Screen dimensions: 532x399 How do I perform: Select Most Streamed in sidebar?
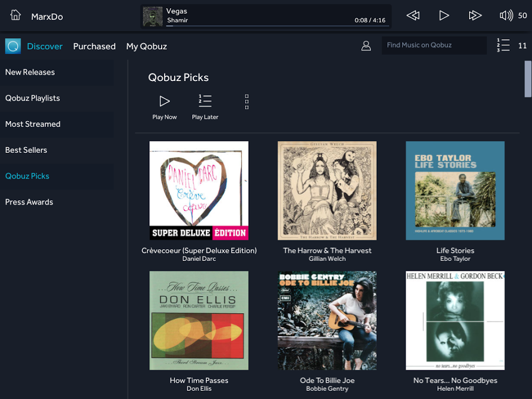(57, 124)
